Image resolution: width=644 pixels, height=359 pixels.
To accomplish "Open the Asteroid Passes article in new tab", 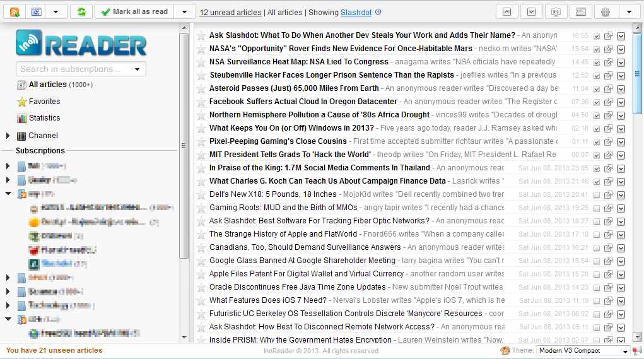I will coord(609,89).
